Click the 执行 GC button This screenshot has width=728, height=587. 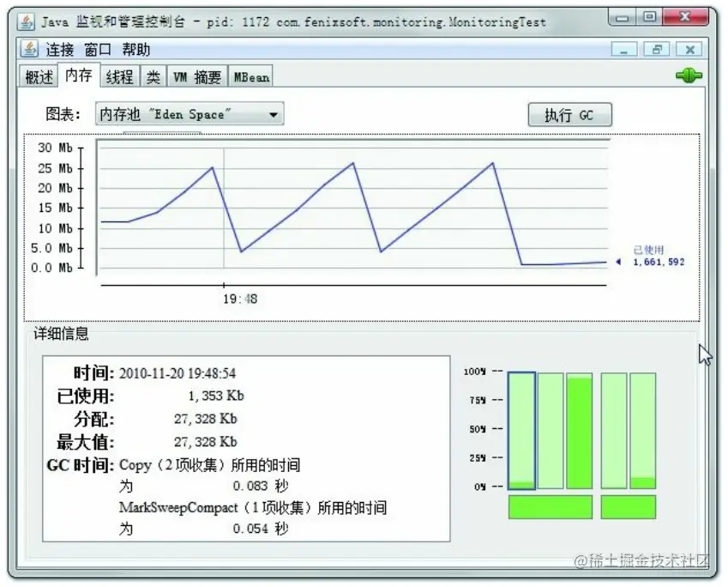pos(569,115)
